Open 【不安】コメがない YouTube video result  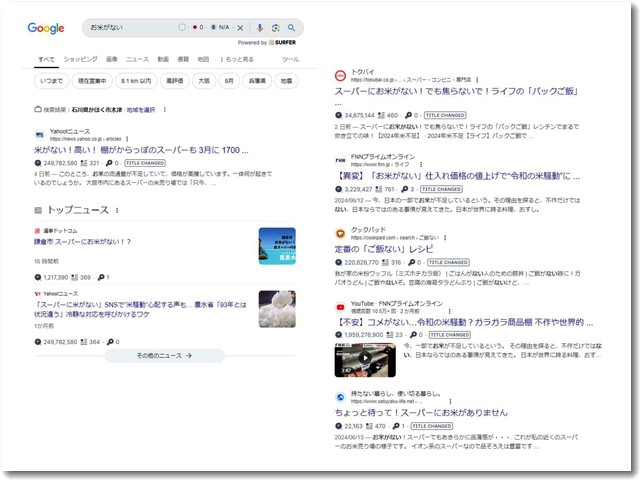click(464, 322)
